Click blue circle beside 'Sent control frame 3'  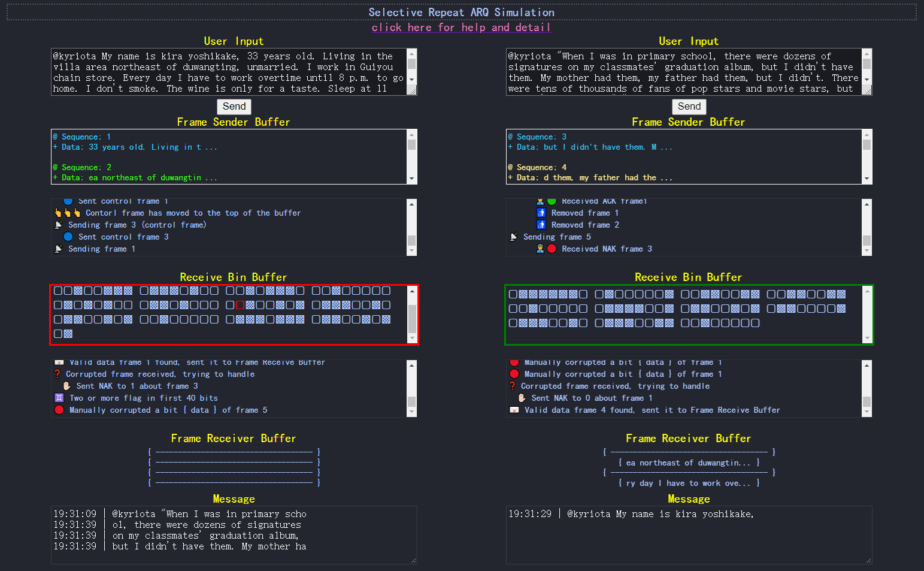coord(68,237)
